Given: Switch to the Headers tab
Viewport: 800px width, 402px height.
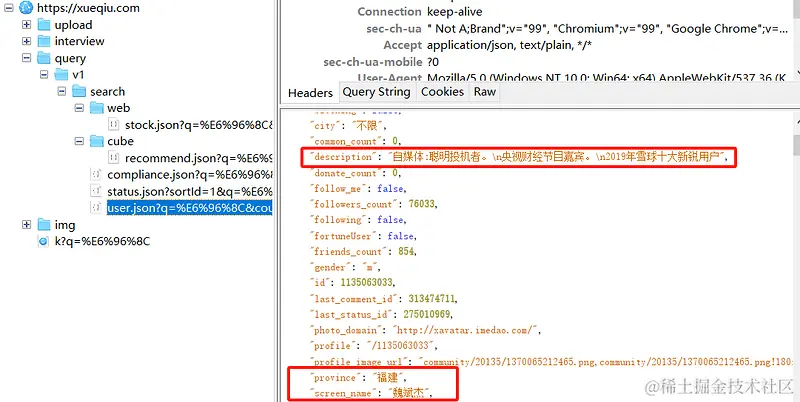Looking at the screenshot, I should [x=310, y=92].
